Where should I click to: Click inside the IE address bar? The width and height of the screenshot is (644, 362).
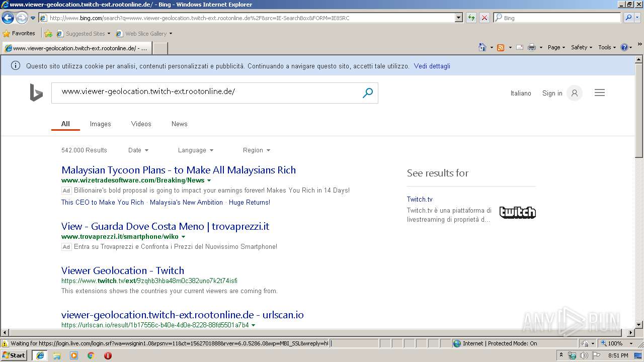coord(247,18)
